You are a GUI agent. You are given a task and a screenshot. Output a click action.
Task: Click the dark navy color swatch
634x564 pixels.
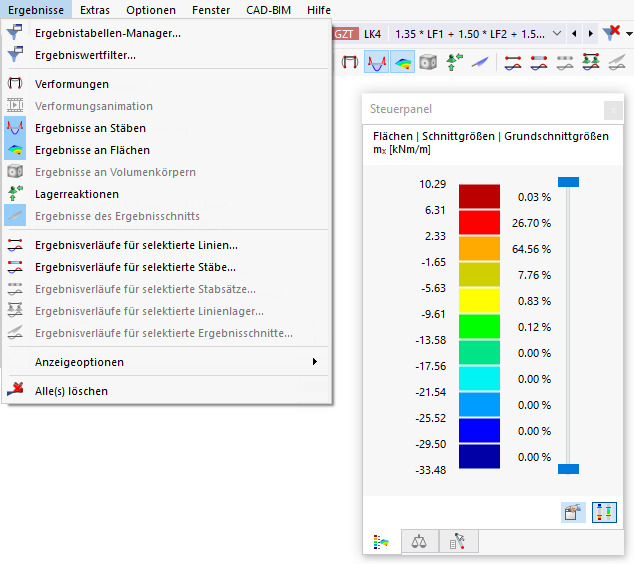coord(479,456)
